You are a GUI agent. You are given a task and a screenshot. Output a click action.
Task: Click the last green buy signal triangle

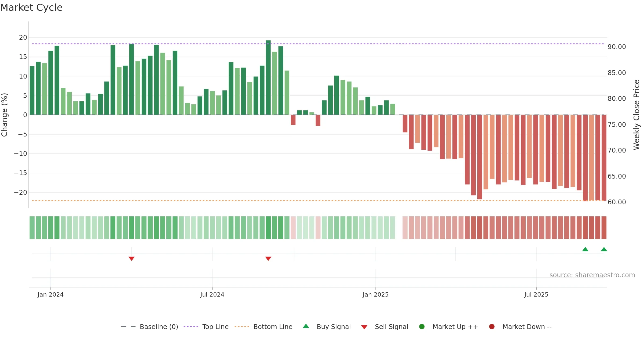pos(604,249)
